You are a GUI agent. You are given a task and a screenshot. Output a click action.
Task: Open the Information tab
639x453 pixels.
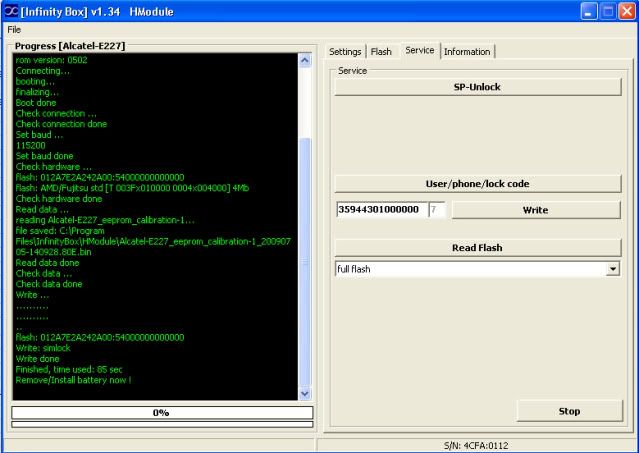pos(466,51)
